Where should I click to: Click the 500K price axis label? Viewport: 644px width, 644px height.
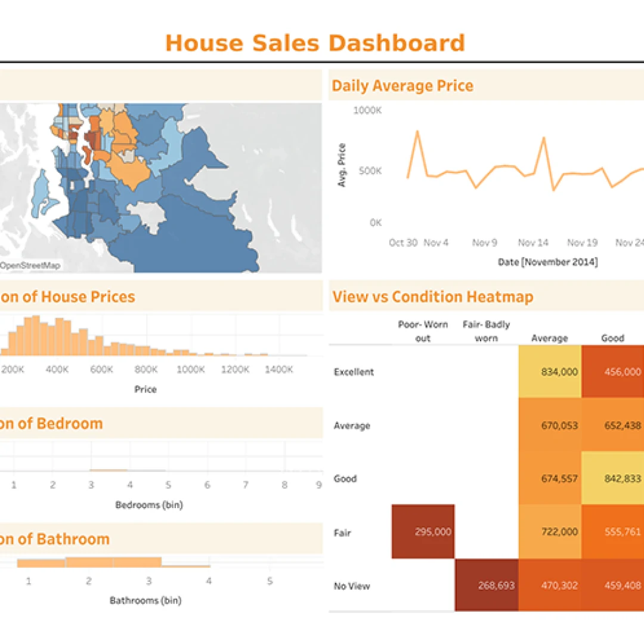370,171
